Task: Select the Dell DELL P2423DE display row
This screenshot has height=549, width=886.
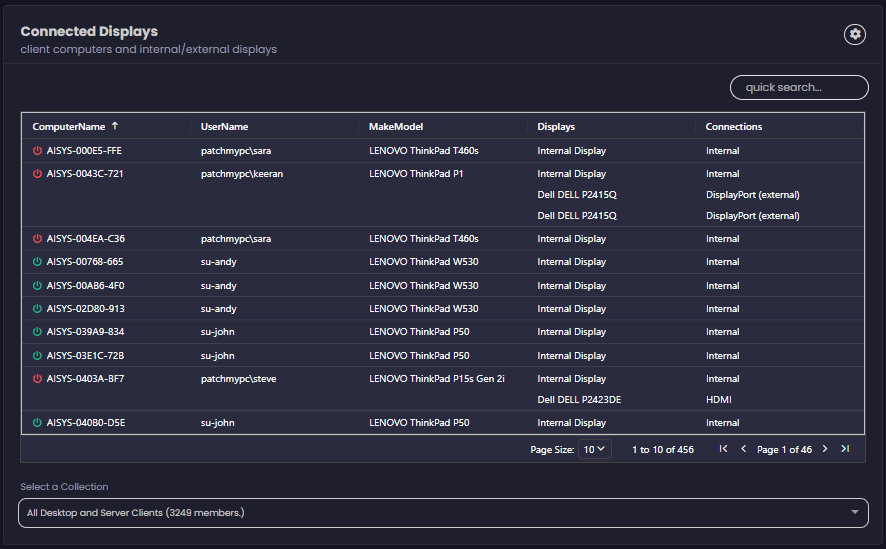Action: [579, 399]
